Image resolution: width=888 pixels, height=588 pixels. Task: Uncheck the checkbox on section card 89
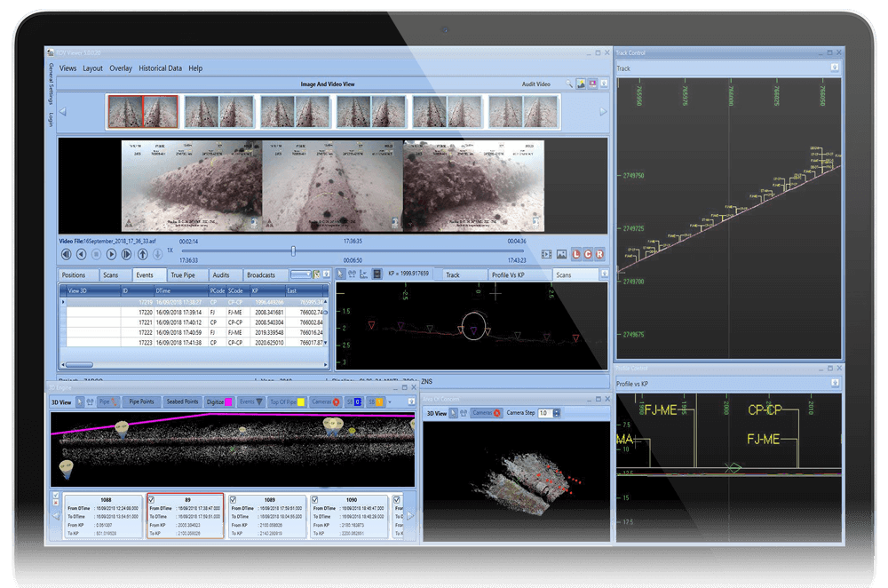click(151, 500)
